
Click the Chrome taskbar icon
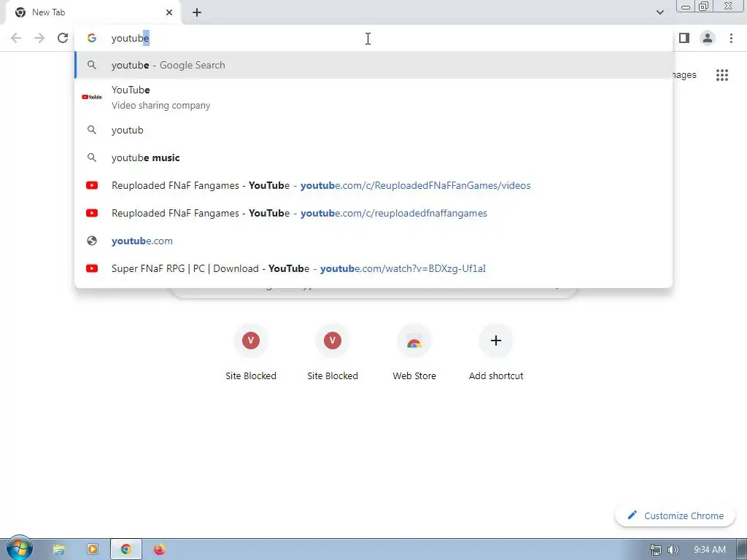[x=125, y=550]
